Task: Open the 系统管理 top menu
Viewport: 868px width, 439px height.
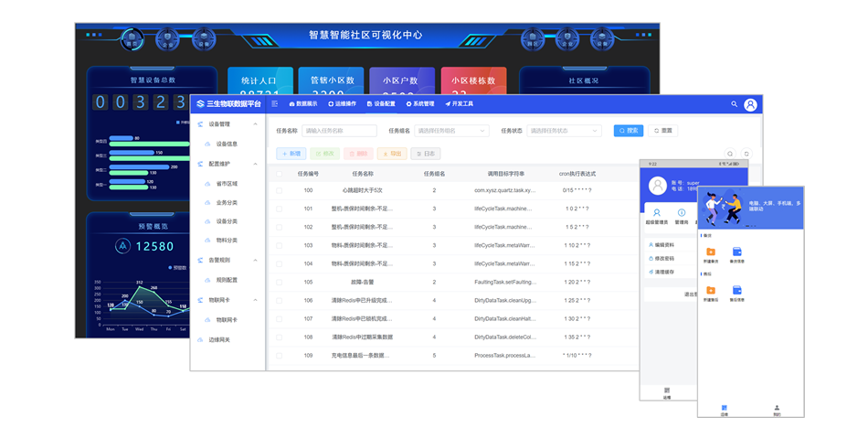Action: click(x=420, y=104)
